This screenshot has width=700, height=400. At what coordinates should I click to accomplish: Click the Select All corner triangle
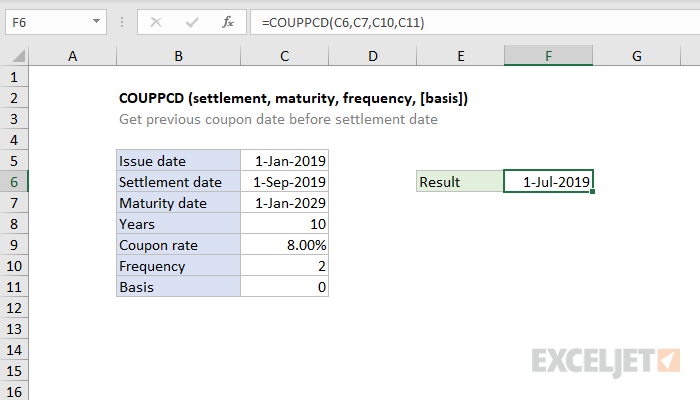(18, 56)
